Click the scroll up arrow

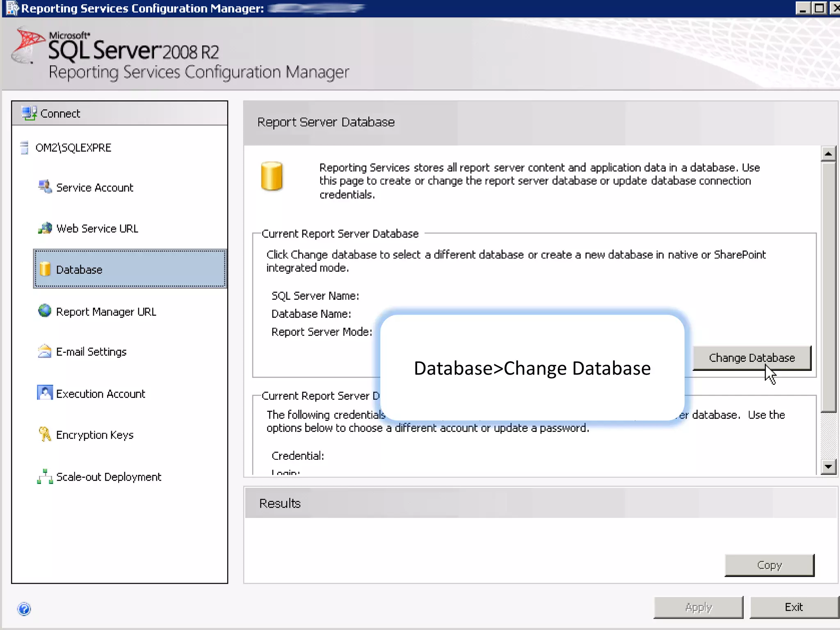tap(828, 154)
